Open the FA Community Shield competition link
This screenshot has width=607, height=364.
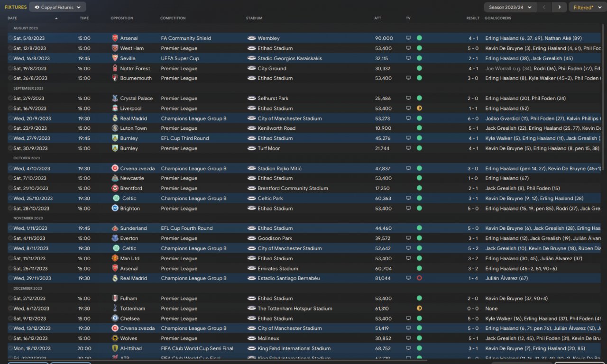[186, 38]
